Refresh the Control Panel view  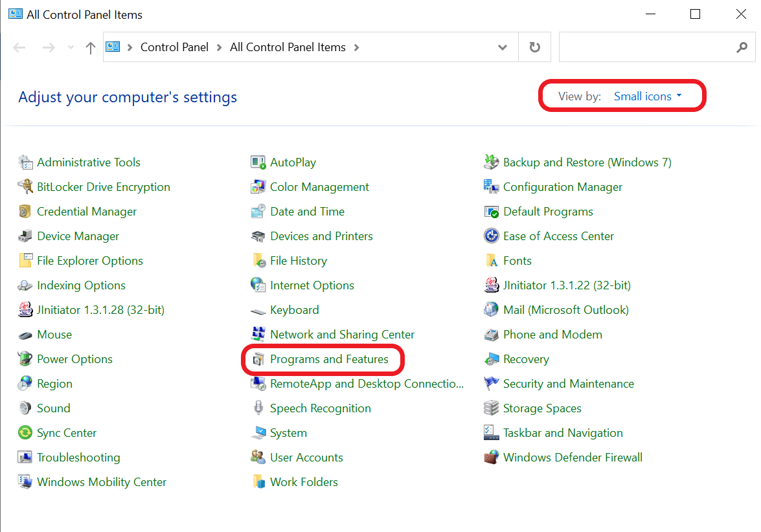coord(534,47)
